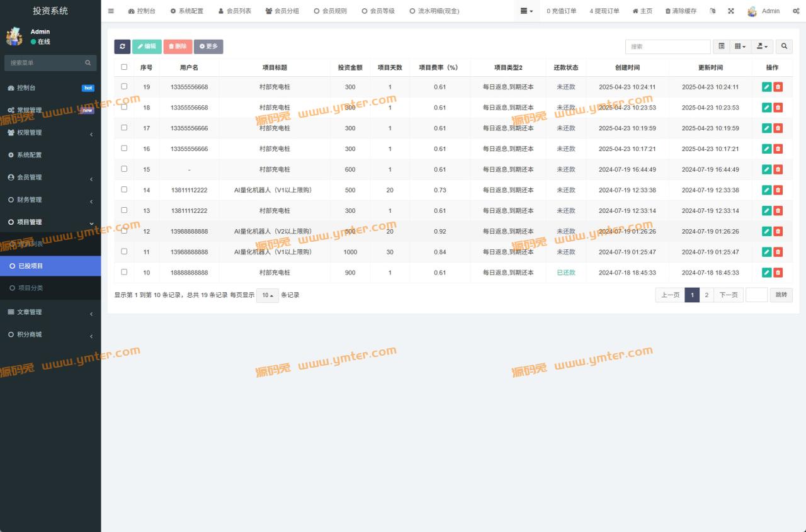
Task: Click 主页 home link in top bar
Action: click(x=642, y=11)
